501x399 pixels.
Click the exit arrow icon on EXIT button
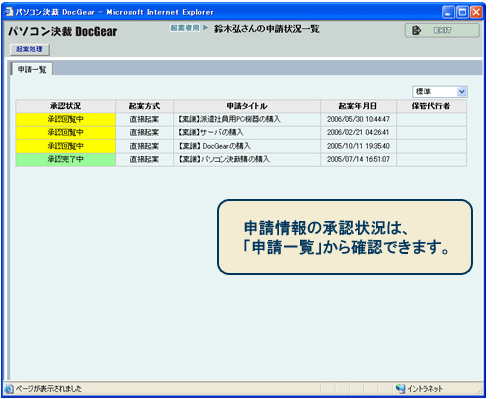point(417,30)
